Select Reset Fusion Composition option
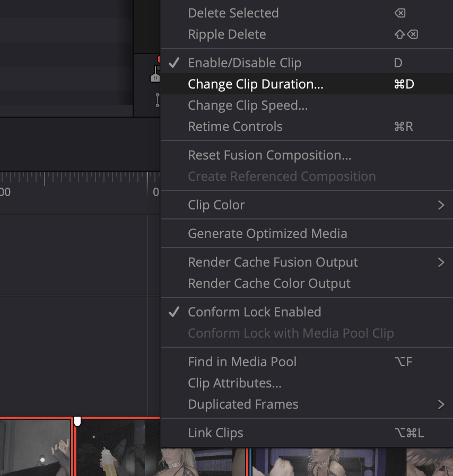453x476 pixels. pyautogui.click(x=307, y=155)
